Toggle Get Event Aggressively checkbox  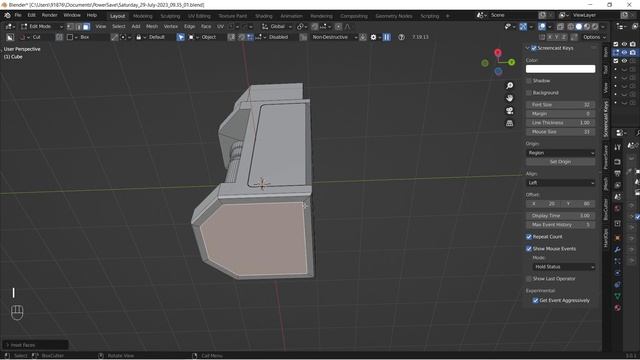tap(536, 300)
